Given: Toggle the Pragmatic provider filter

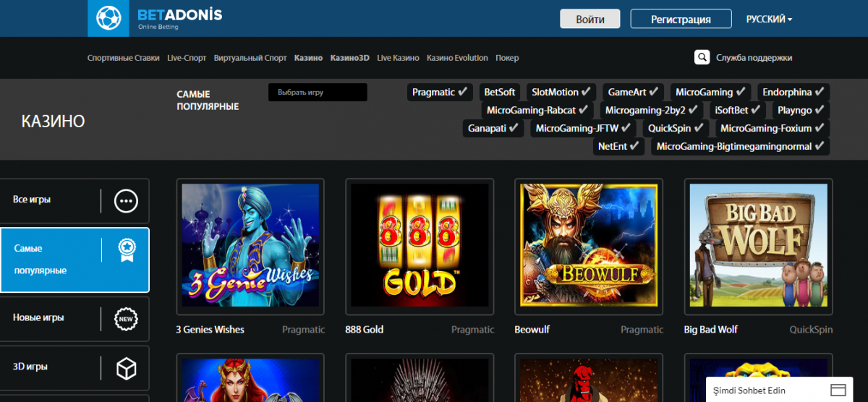Looking at the screenshot, I should [440, 93].
